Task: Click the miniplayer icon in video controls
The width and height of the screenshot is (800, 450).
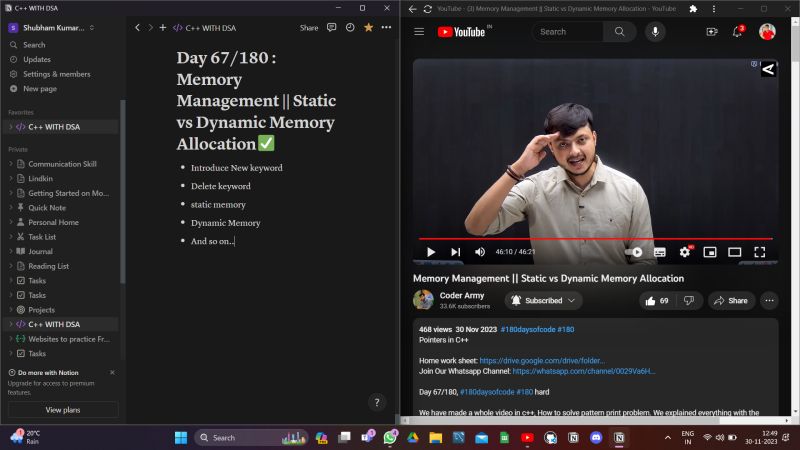Action: point(710,252)
